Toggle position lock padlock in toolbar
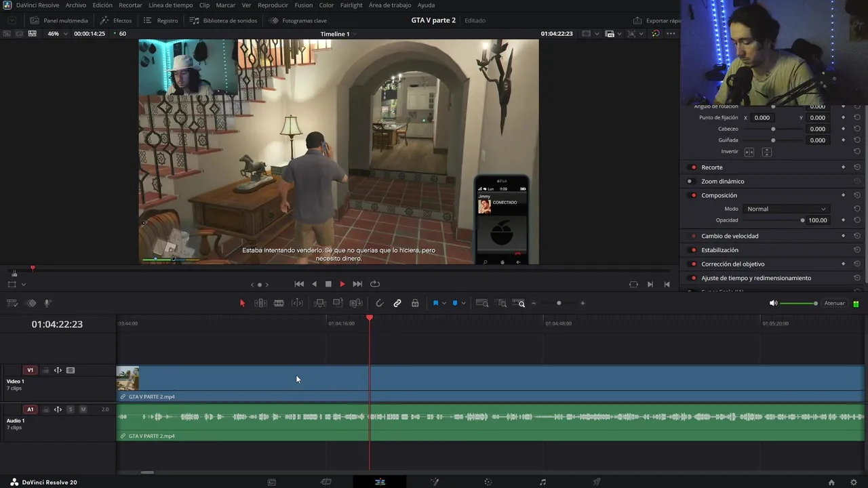The width and height of the screenshot is (868, 488). [x=415, y=303]
